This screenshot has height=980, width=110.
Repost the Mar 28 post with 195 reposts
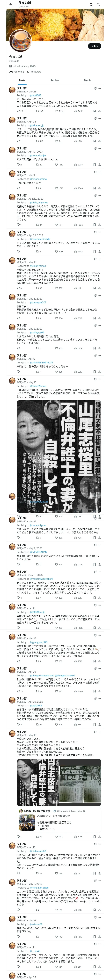(x=39, y=111)
